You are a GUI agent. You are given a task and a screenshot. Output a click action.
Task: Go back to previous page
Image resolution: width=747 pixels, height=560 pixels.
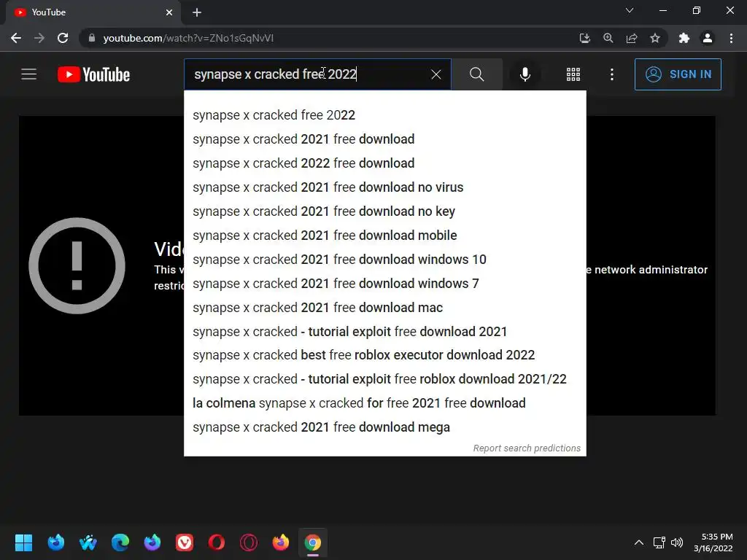point(16,38)
